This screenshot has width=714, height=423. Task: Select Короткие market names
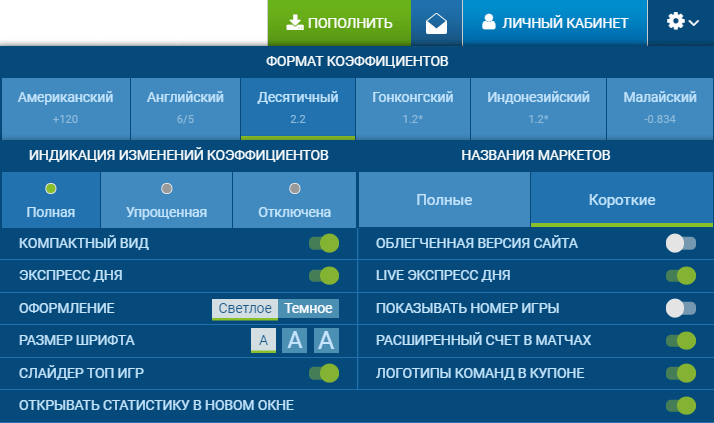tap(622, 199)
